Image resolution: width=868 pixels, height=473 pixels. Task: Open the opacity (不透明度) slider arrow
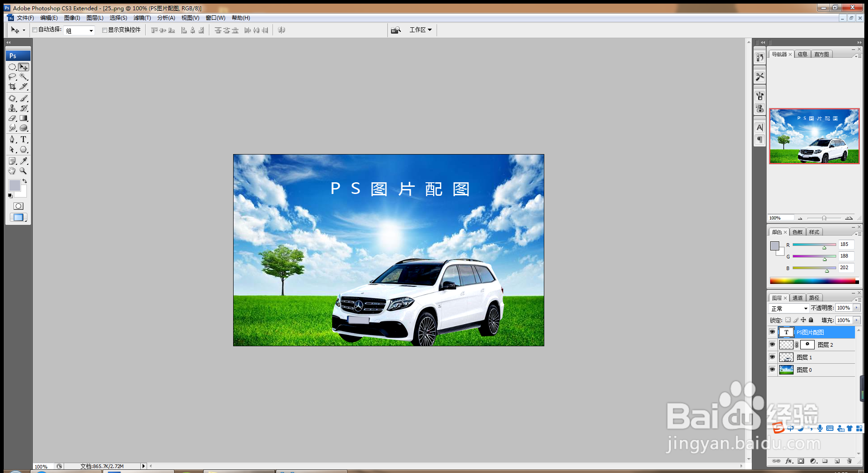(857, 308)
